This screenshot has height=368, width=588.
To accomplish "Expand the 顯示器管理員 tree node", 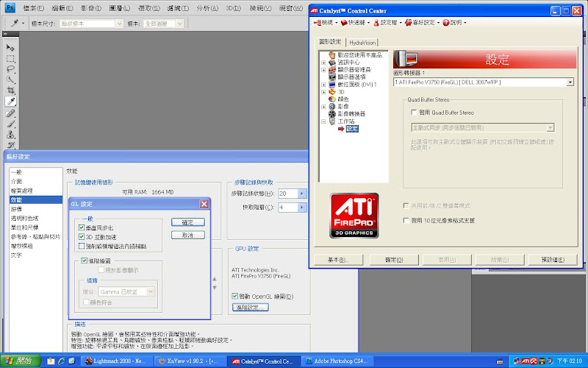I will click(323, 70).
